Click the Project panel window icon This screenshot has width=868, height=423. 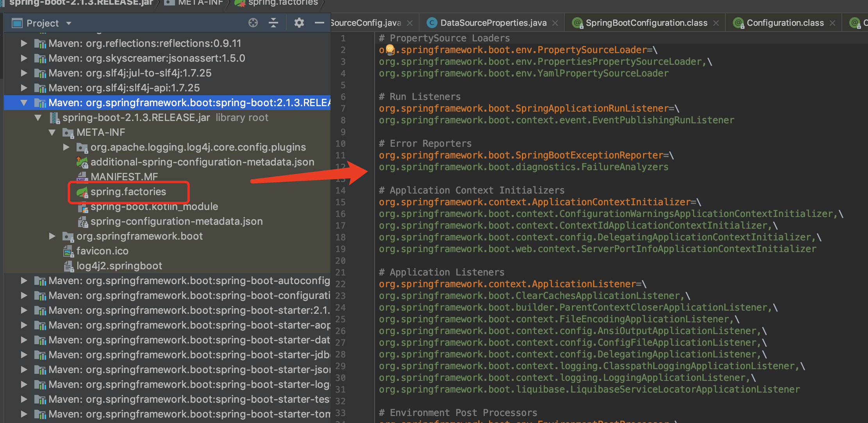(x=17, y=23)
